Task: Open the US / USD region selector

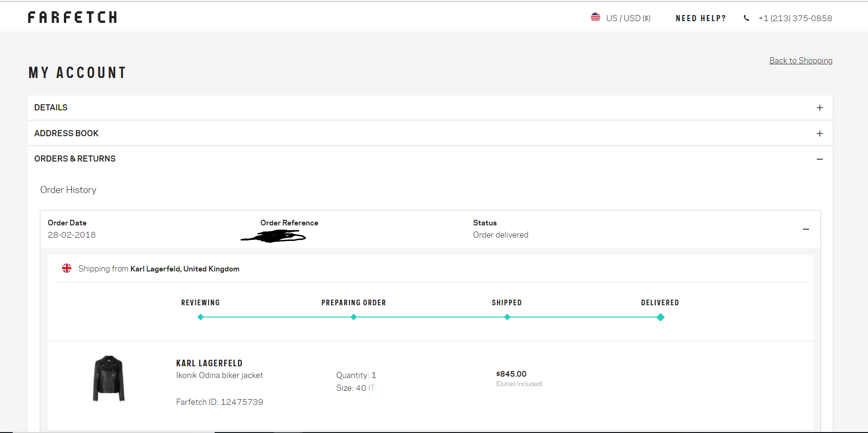Action: [628, 18]
